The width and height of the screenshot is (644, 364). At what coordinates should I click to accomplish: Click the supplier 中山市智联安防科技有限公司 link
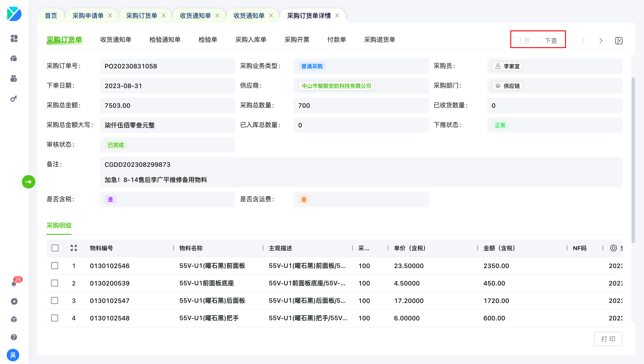tap(336, 86)
